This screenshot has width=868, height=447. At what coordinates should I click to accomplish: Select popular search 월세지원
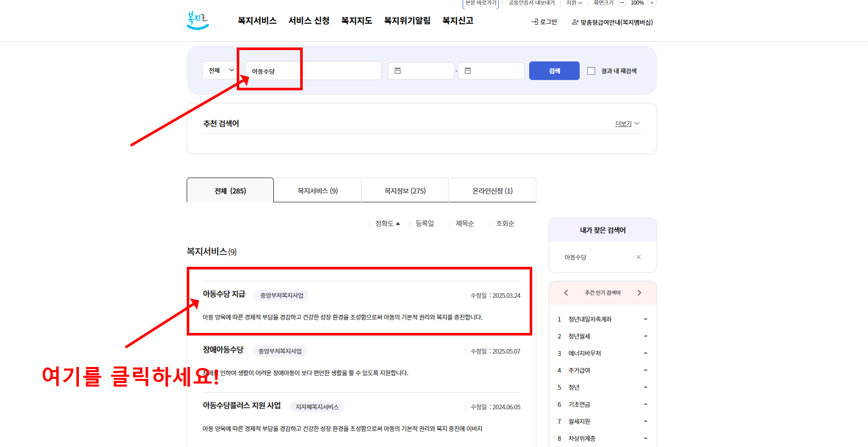(x=579, y=421)
